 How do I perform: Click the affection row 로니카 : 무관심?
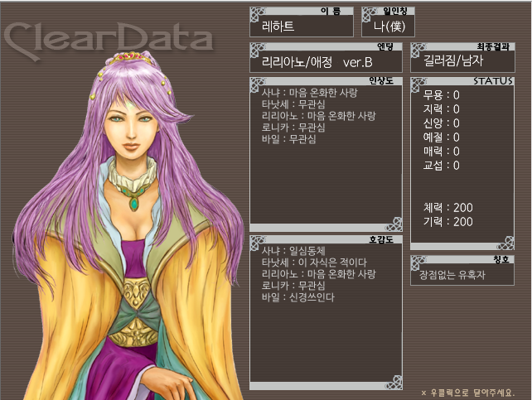(x=293, y=286)
